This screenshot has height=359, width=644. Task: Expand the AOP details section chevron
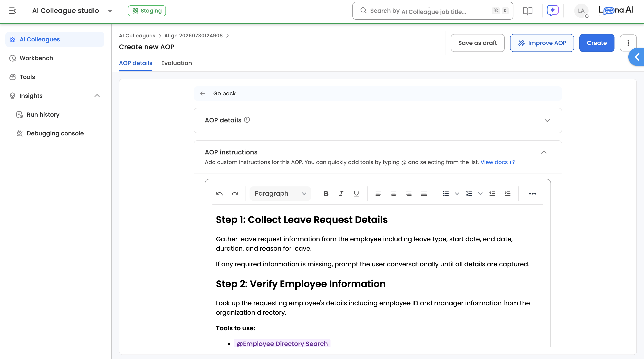click(x=547, y=121)
